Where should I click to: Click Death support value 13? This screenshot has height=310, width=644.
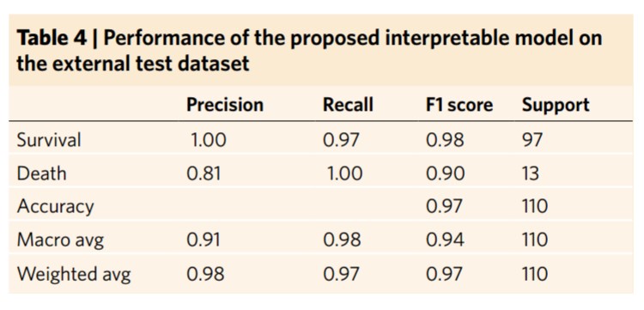click(531, 173)
